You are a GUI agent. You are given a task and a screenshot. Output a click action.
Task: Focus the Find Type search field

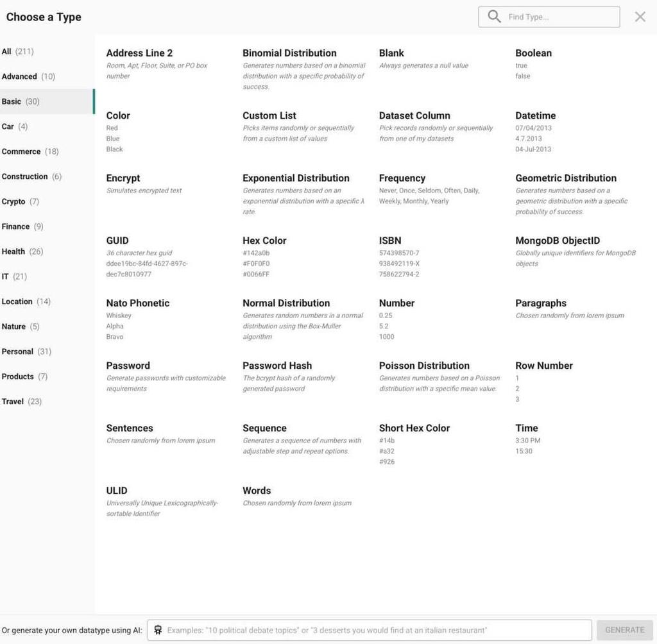tap(549, 17)
